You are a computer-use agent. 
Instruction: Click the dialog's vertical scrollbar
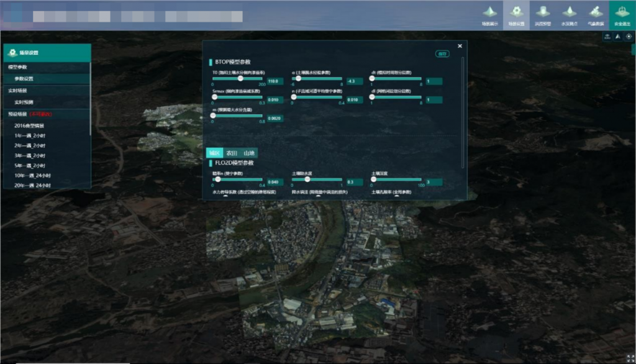(463, 112)
